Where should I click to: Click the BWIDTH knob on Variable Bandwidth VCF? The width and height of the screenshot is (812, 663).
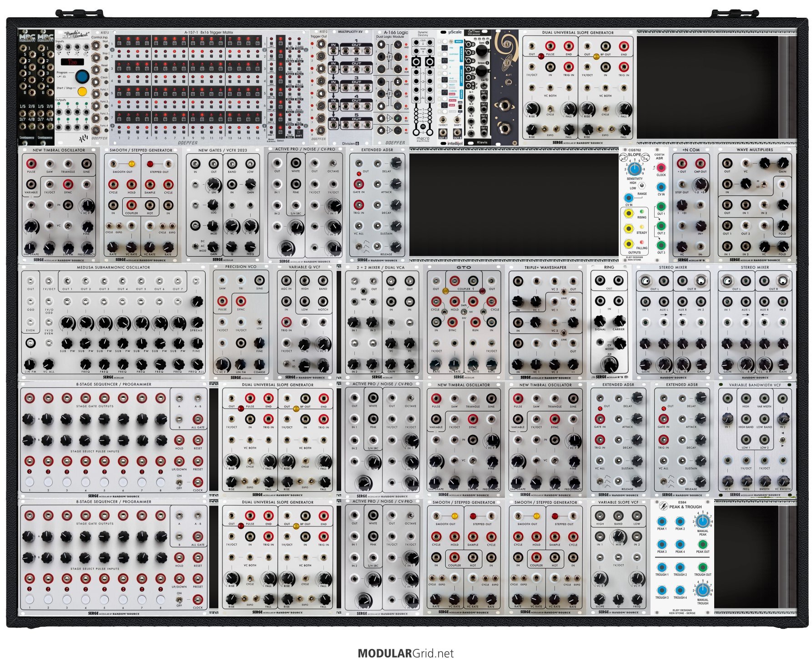764,481
